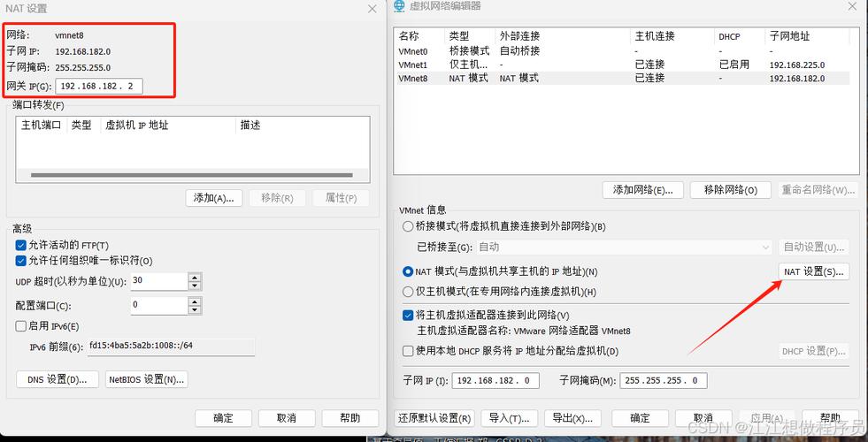Click the 主机连接 column header
The height and width of the screenshot is (442, 868).
click(x=672, y=36)
